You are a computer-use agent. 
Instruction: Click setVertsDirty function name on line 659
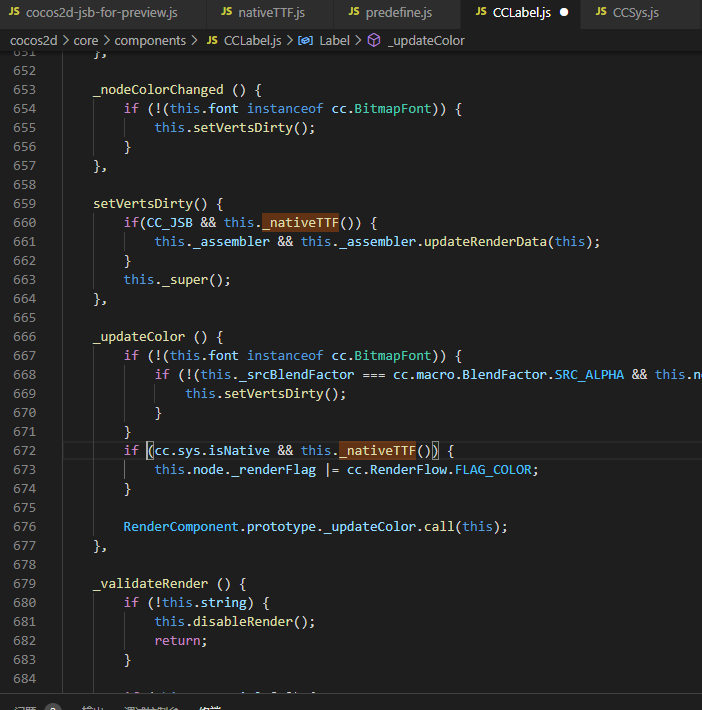coord(139,204)
